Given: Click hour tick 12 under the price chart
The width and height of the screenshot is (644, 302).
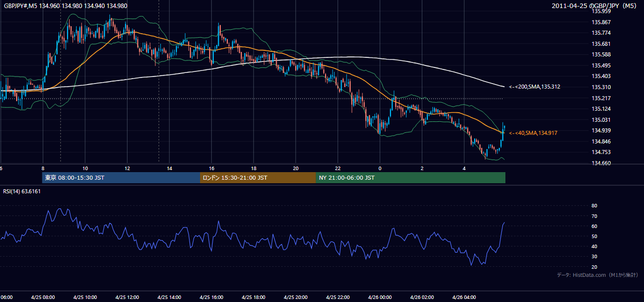Looking at the screenshot, I should point(127,168).
